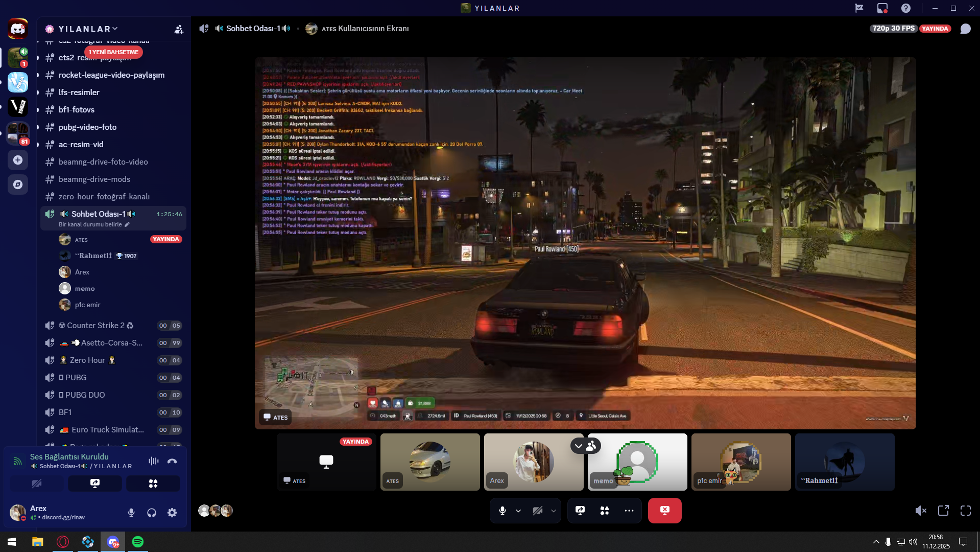Open Discord home direct messages
Screen dimensions: 980x552
point(18,29)
